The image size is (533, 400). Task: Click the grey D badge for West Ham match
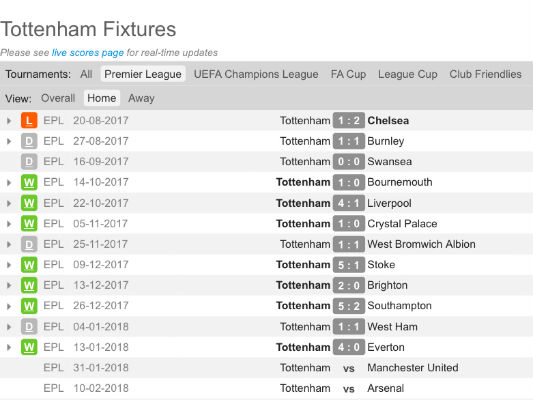pos(29,327)
